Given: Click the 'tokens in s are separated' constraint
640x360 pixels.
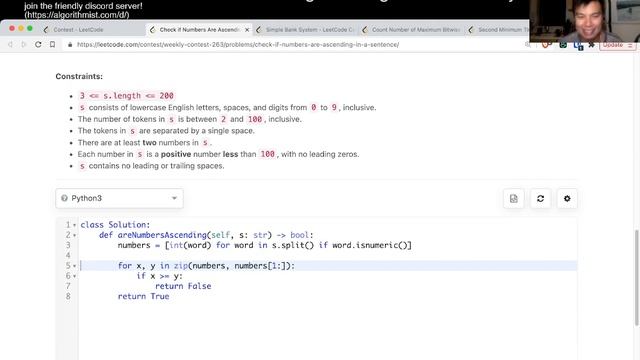Looking at the screenshot, I should point(166,131).
